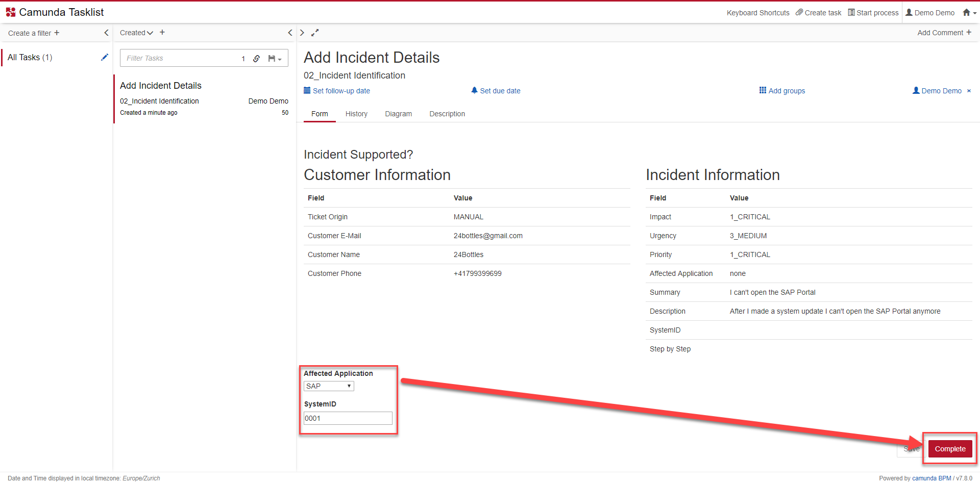
Task: Open camunda BPM footer link
Action: pos(932,478)
